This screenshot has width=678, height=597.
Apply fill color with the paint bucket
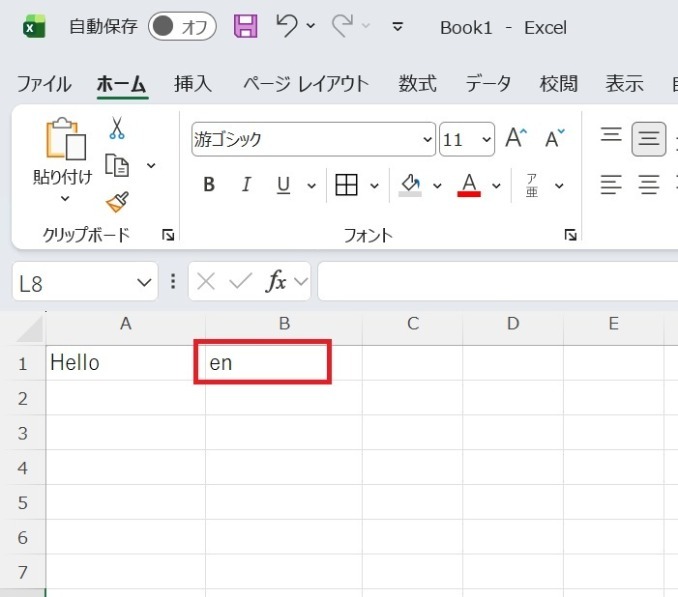click(x=410, y=185)
